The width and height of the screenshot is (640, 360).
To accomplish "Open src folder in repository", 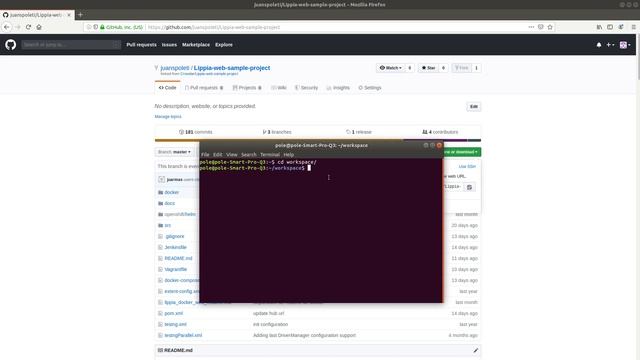I will tap(167, 225).
